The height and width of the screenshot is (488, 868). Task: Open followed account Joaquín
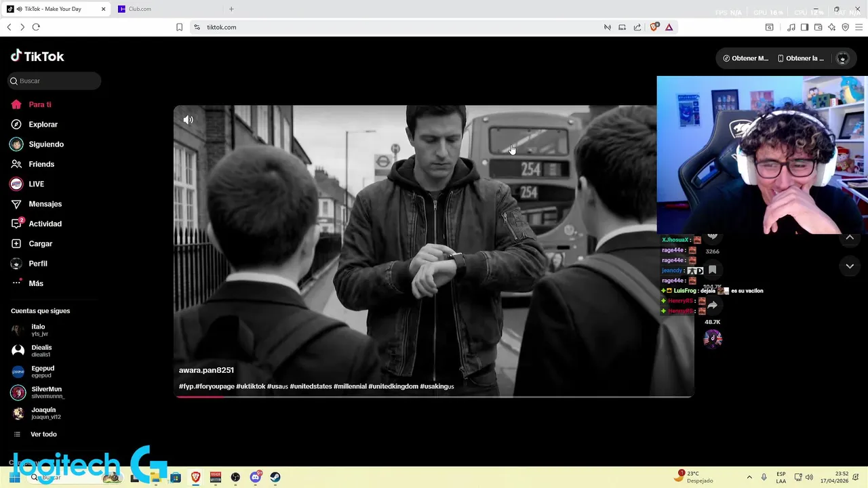point(36,413)
